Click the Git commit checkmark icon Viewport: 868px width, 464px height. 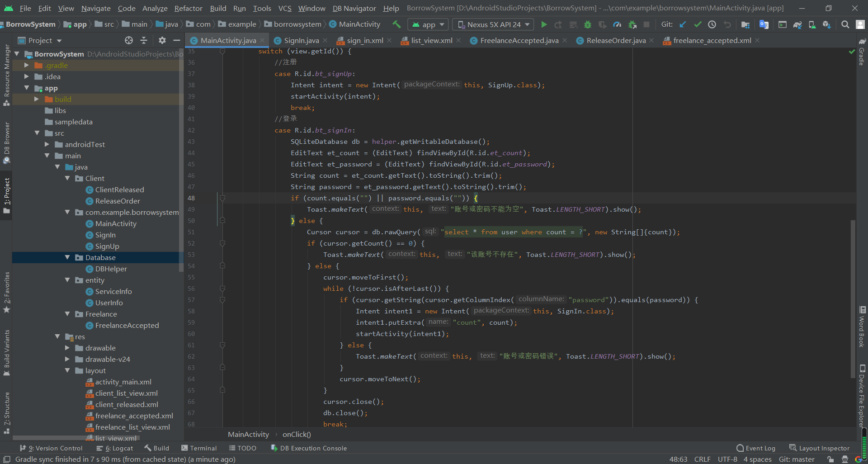(x=698, y=24)
